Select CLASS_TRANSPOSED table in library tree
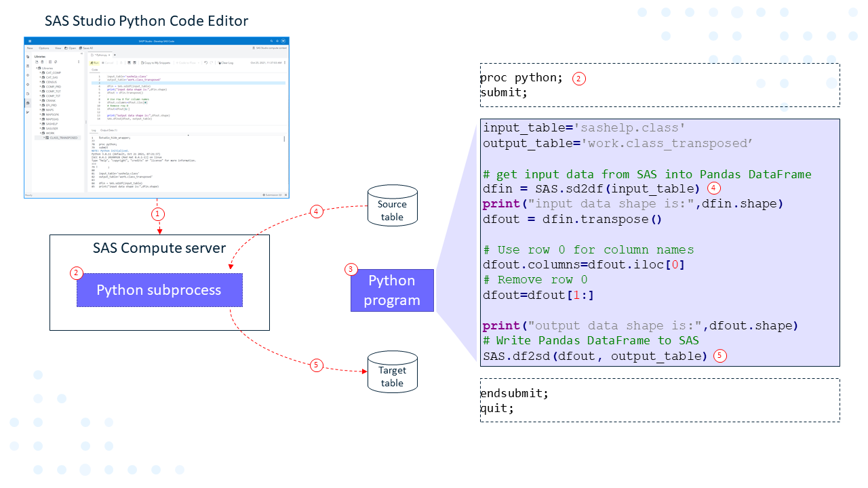The width and height of the screenshot is (868, 488). (x=63, y=138)
